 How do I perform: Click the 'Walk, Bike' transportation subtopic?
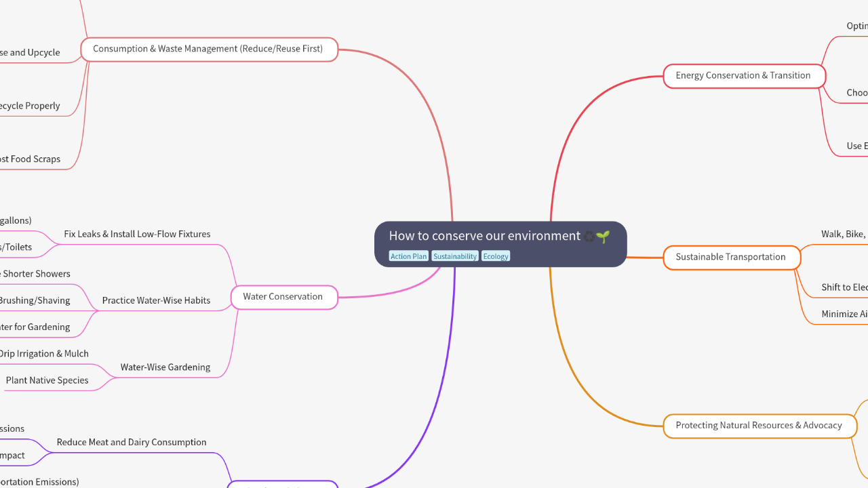point(844,235)
